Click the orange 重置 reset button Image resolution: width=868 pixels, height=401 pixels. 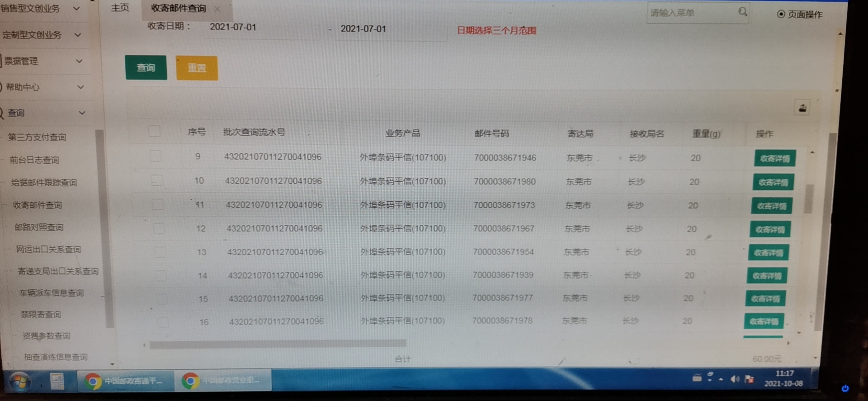197,68
